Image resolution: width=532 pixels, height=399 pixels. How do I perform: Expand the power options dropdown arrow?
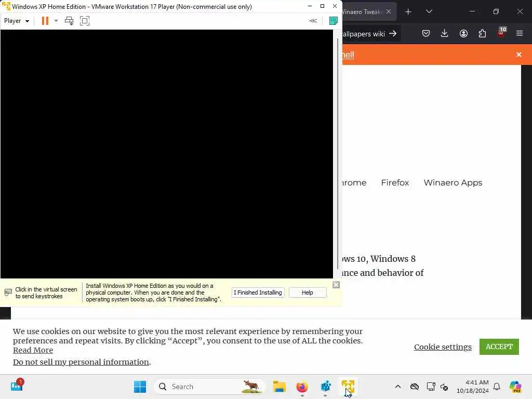pyautogui.click(x=56, y=21)
